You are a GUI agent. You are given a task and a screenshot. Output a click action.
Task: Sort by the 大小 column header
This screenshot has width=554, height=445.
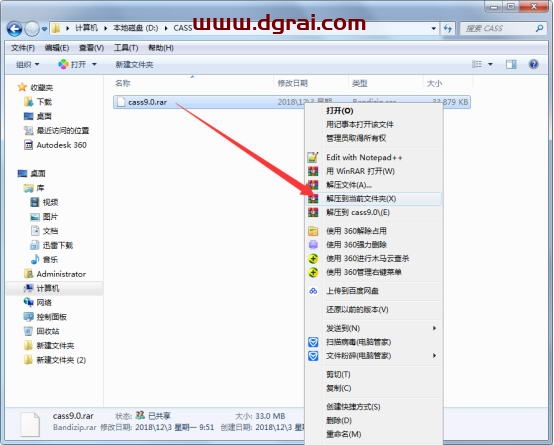pos(434,83)
